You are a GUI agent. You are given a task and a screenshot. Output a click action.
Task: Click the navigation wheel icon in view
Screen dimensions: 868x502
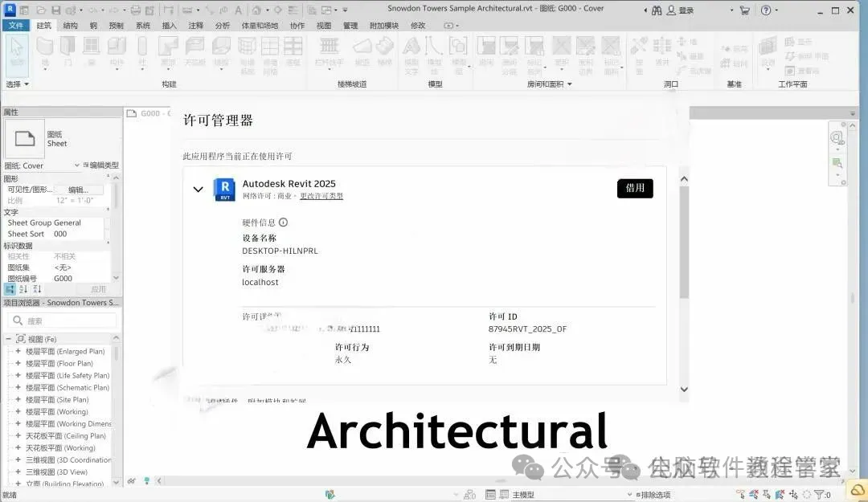point(837,137)
